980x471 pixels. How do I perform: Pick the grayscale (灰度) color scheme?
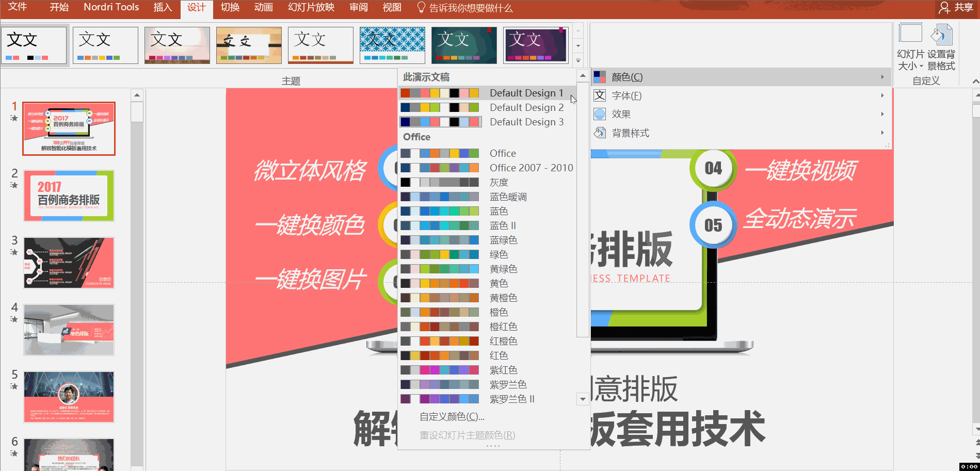499,183
